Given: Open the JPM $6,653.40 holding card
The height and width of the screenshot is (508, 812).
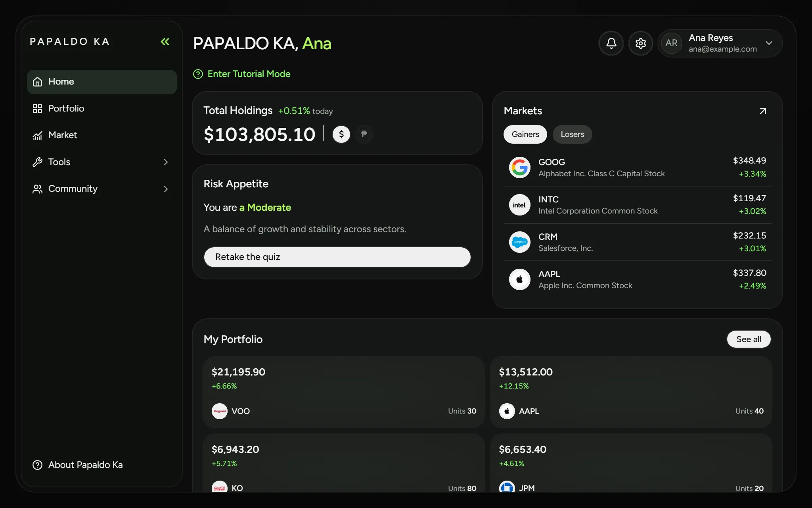Looking at the screenshot, I should coord(631,463).
